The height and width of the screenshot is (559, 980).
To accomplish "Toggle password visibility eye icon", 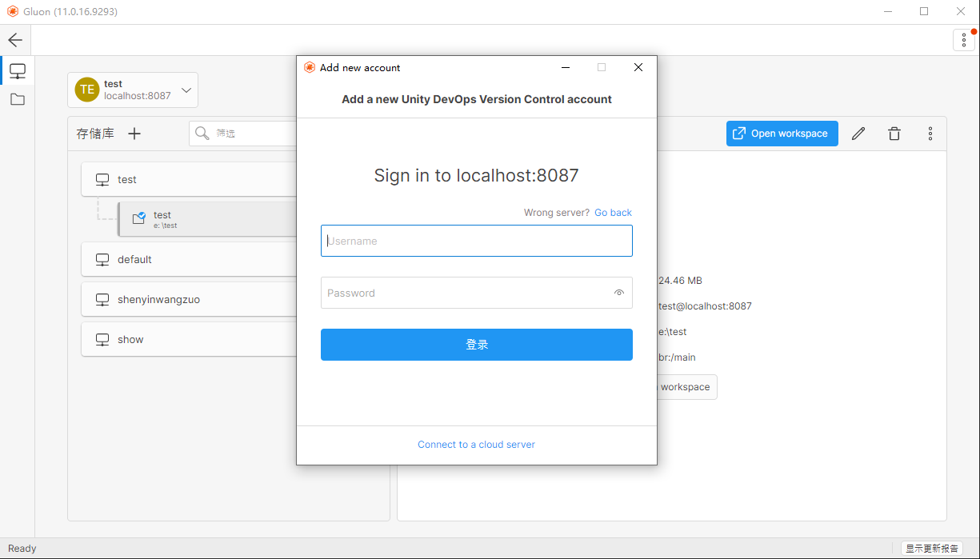I will pyautogui.click(x=618, y=293).
